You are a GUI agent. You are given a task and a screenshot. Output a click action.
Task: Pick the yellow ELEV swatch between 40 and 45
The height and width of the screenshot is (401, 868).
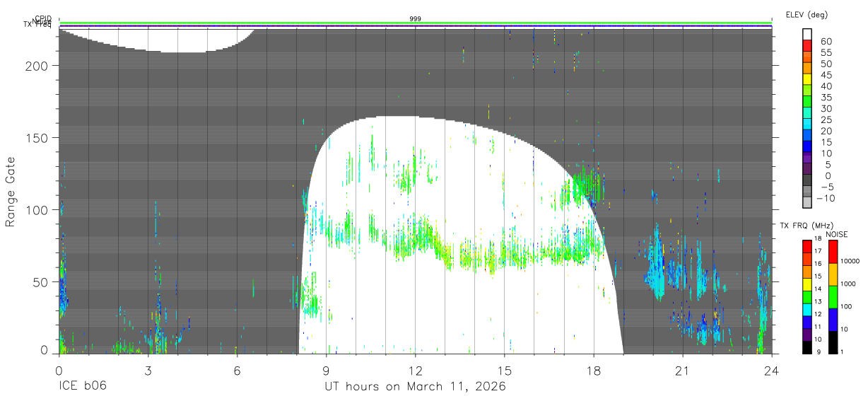pyautogui.click(x=807, y=81)
